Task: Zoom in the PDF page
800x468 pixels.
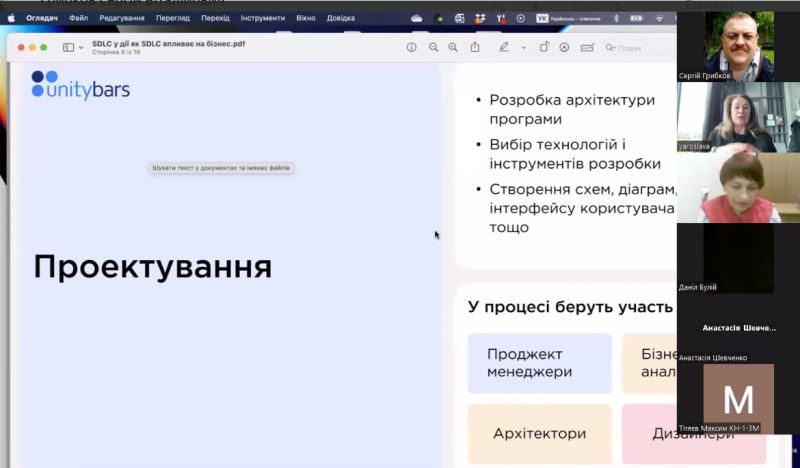Action: coord(453,47)
